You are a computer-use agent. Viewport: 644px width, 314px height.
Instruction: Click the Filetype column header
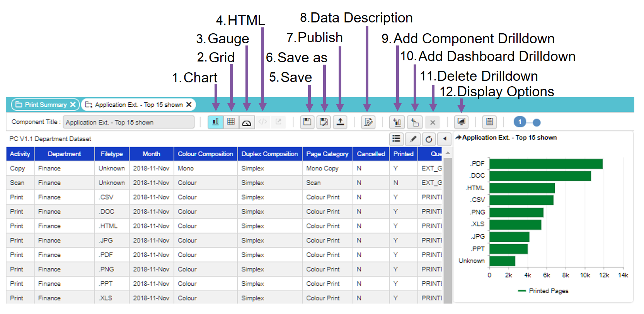click(x=112, y=154)
